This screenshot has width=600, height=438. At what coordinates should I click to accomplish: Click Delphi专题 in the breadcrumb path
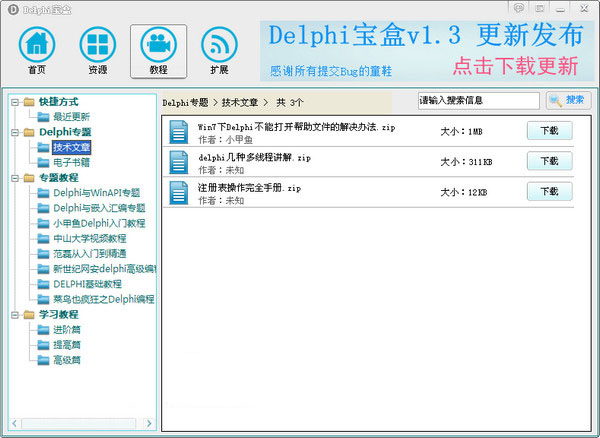[185, 103]
